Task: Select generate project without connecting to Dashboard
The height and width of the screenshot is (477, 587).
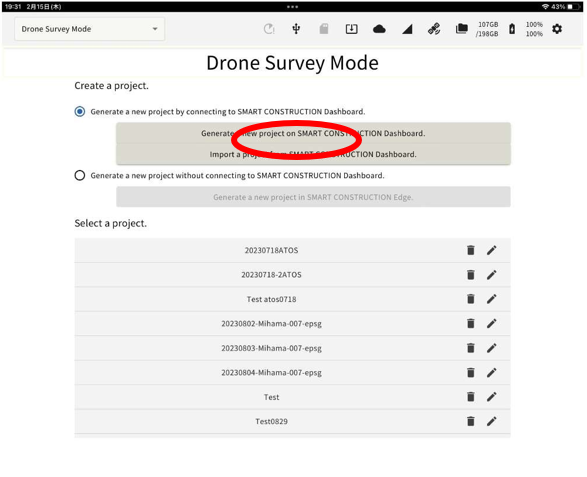Action: pos(80,175)
